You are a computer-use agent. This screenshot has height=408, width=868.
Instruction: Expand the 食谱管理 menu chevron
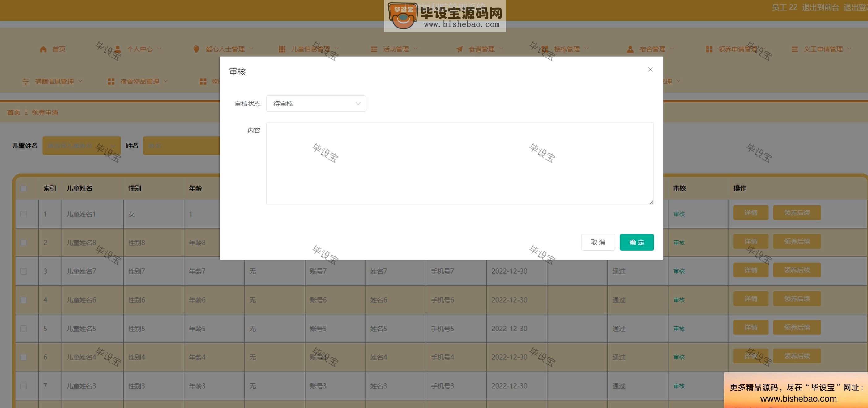coord(501,49)
